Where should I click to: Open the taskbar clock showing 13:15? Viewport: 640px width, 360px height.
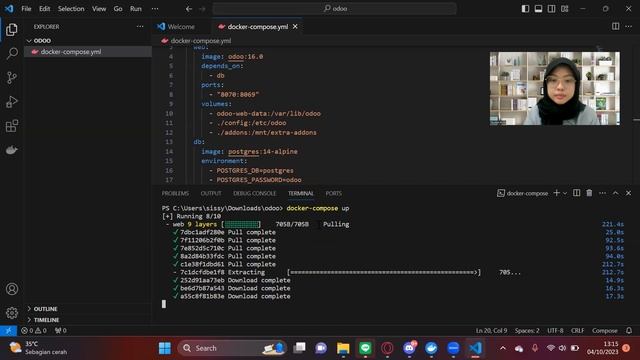click(x=602, y=348)
